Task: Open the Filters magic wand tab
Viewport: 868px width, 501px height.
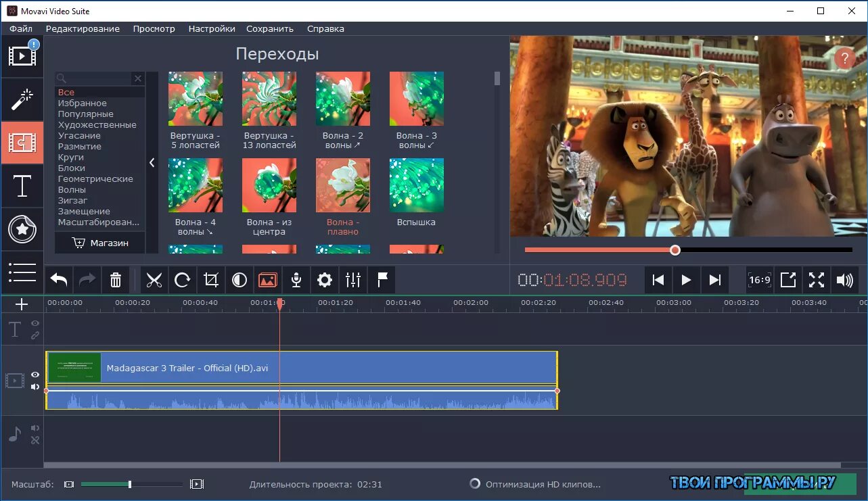Action: point(22,99)
